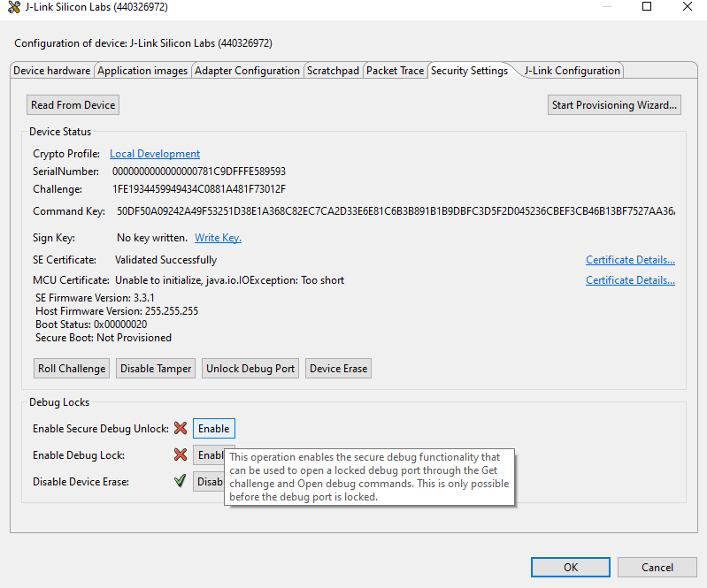The image size is (707, 588).
Task: Open the Local Development crypto profile link
Action: (x=155, y=154)
